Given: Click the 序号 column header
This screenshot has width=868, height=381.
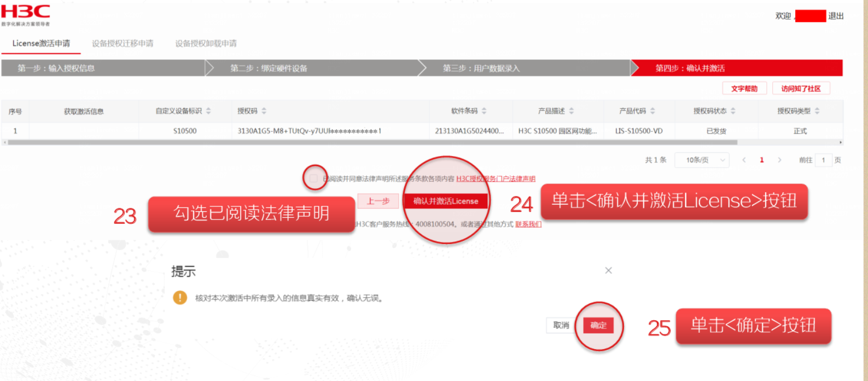Looking at the screenshot, I should coord(15,111).
